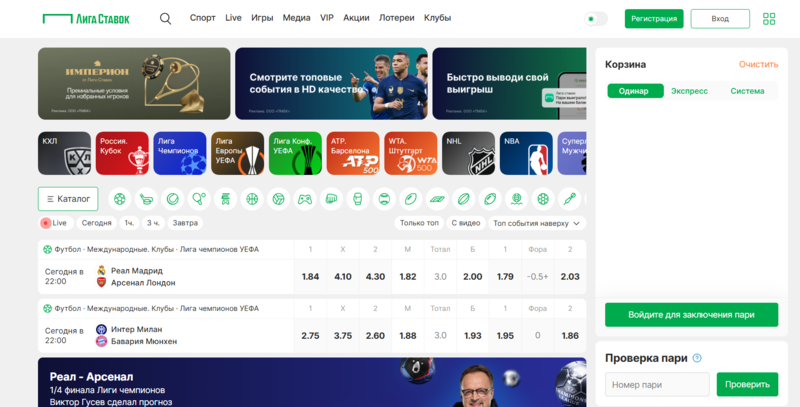Screen dimensions: 800x407
Task: Open the apps grid icon
Action: click(769, 19)
